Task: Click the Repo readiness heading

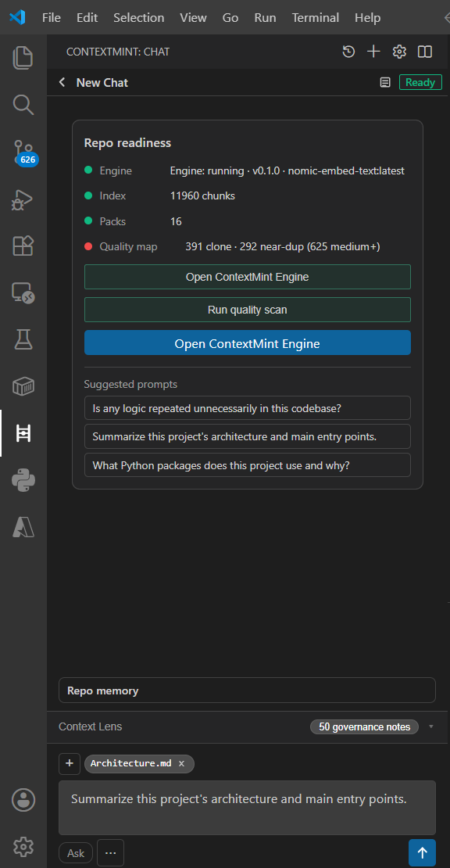Action: pyautogui.click(x=127, y=143)
